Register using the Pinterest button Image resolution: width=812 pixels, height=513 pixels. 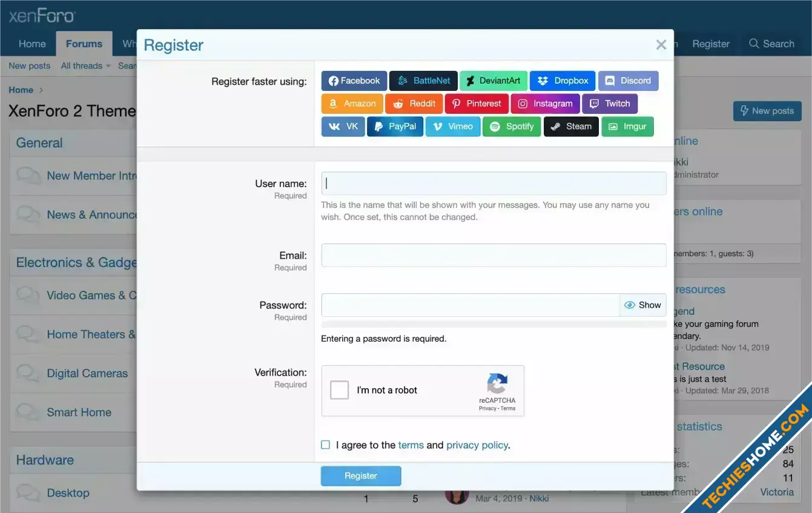pyautogui.click(x=477, y=104)
